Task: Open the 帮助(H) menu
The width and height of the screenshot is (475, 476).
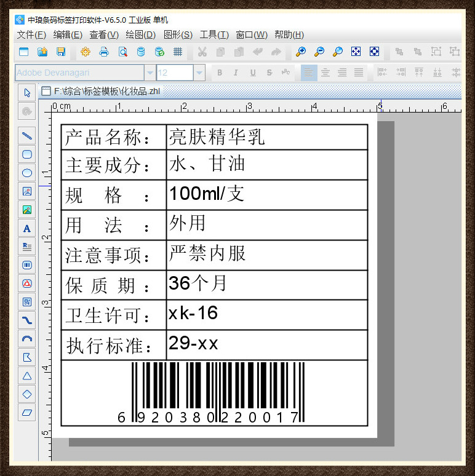Action: click(x=289, y=35)
